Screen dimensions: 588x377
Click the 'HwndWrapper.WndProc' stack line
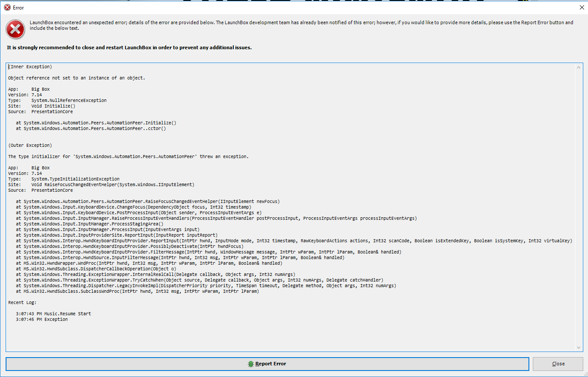tap(149, 263)
